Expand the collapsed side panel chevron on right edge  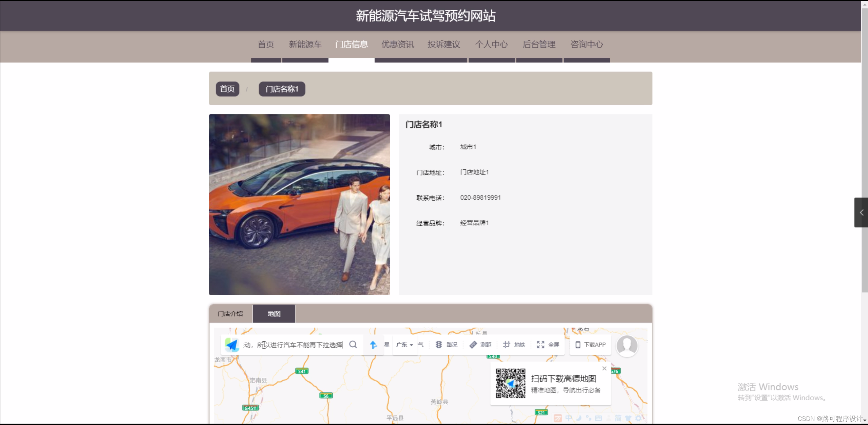[861, 212]
